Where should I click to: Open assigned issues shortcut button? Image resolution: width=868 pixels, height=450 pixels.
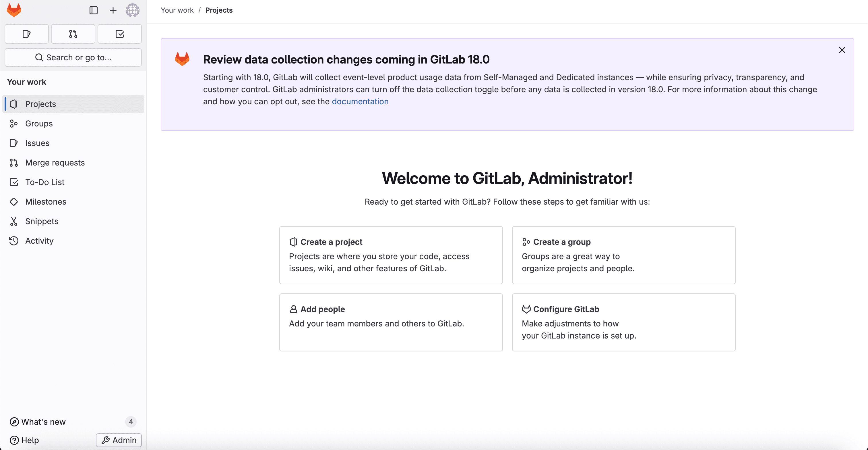pyautogui.click(x=27, y=34)
